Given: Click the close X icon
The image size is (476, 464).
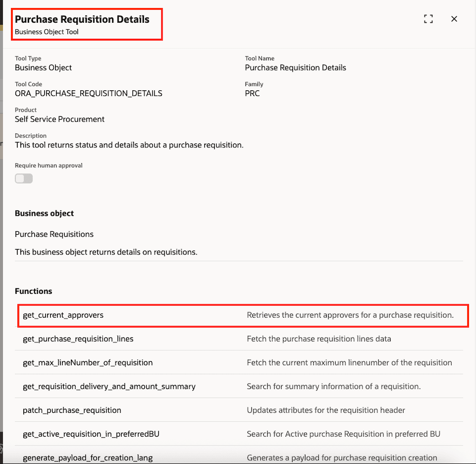Looking at the screenshot, I should [x=454, y=19].
